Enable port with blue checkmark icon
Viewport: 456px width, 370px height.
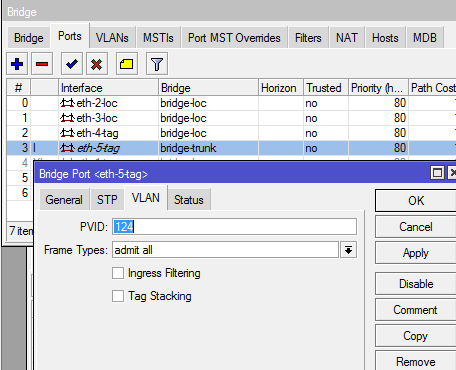tap(72, 64)
